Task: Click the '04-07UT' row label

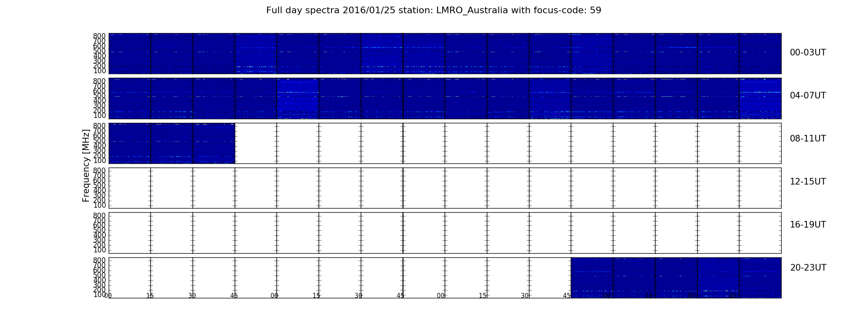Action: pos(808,96)
